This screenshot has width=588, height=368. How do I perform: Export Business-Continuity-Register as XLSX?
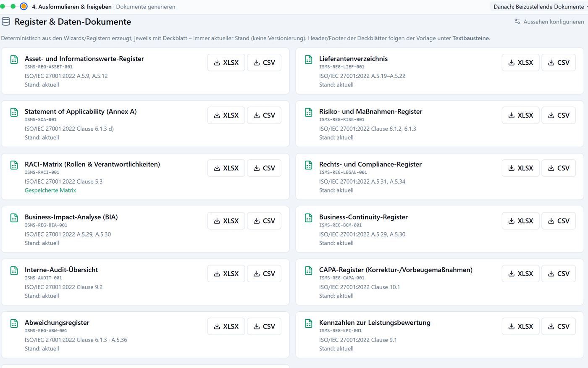click(520, 221)
